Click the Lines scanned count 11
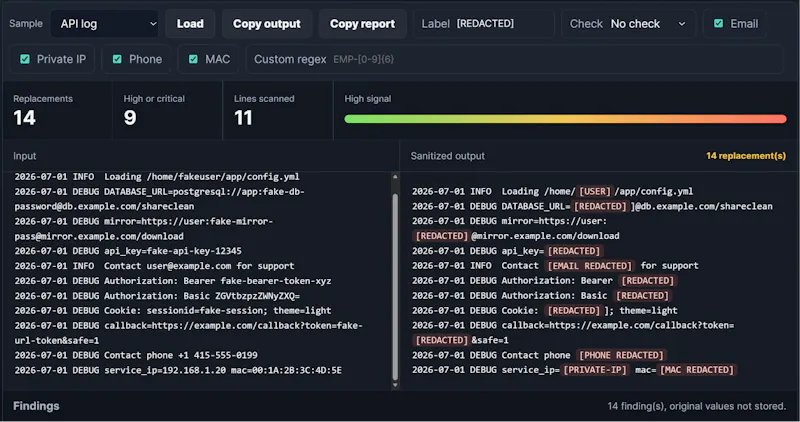This screenshot has height=422, width=800. coord(243,118)
